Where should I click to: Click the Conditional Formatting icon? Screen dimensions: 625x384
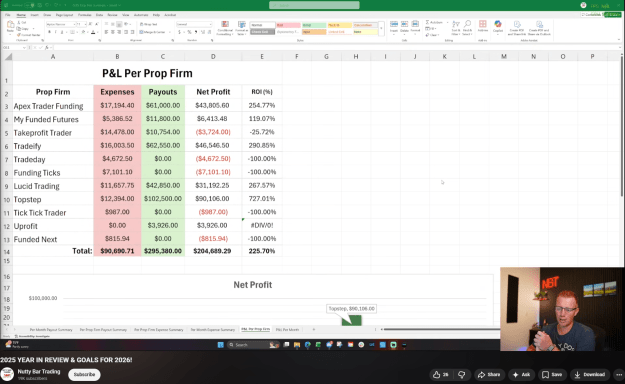225,25
